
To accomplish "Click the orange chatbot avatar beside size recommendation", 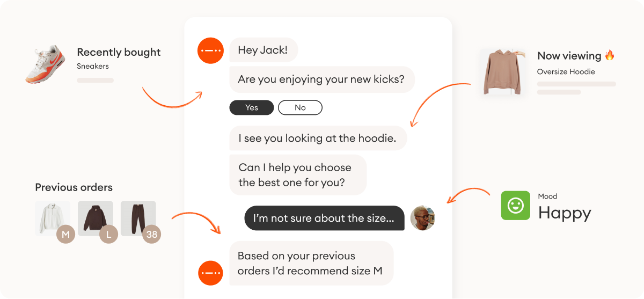I will (x=210, y=273).
